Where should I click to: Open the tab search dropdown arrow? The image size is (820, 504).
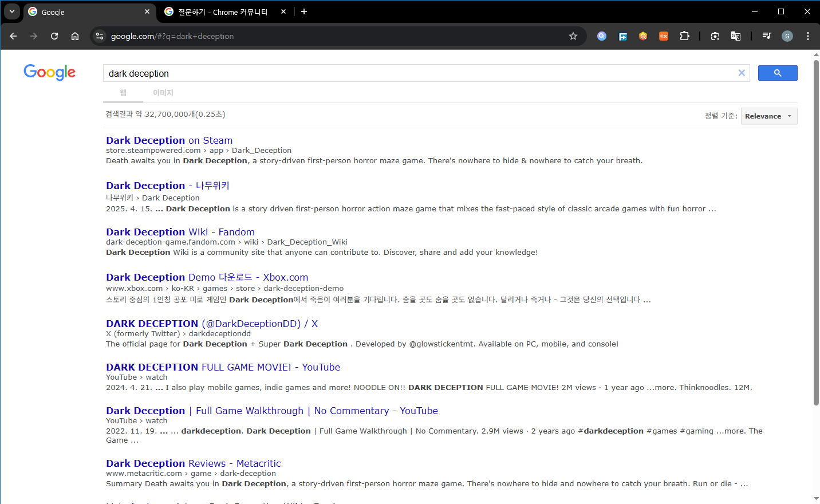tap(12, 11)
